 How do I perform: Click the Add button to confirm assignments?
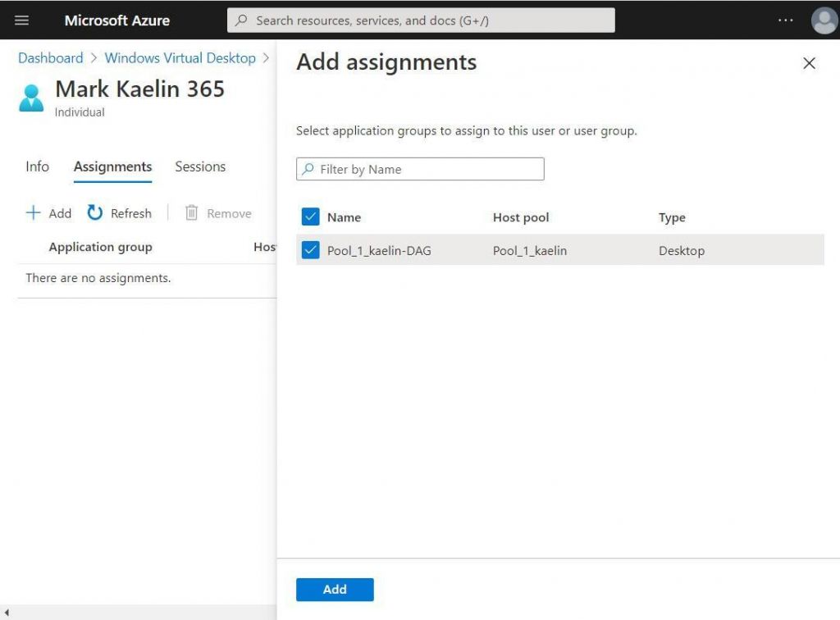(x=334, y=589)
